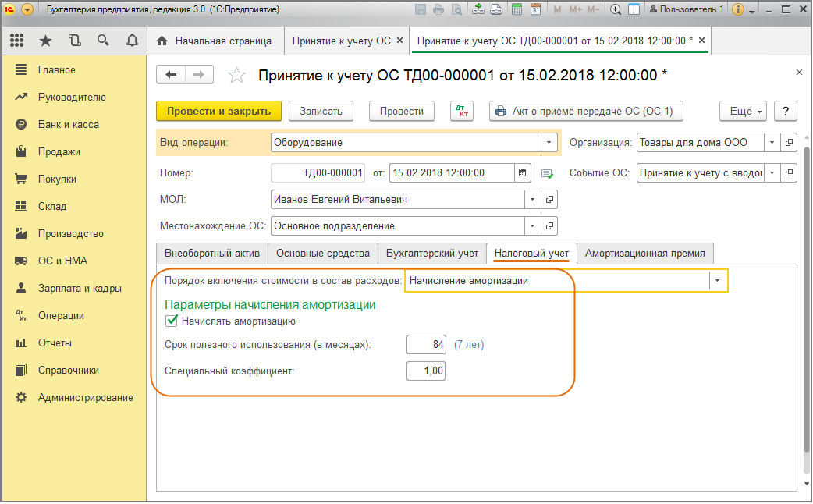Open Favorites star in the tools panel
This screenshot has width=813, height=504.
pyautogui.click(x=45, y=41)
